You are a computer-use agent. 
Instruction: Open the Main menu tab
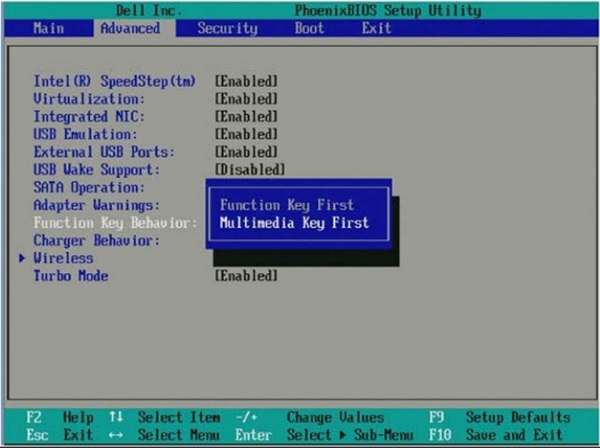[48, 28]
